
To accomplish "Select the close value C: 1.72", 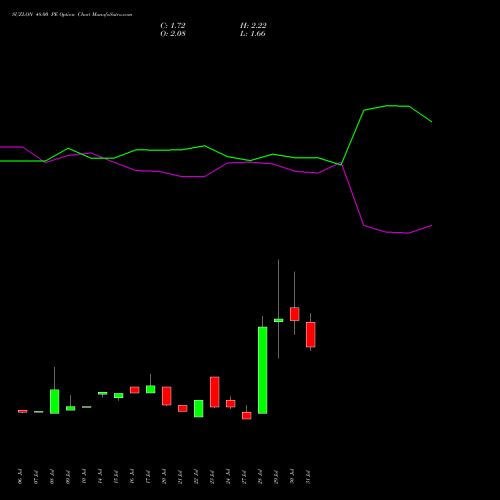I will click(x=173, y=26).
